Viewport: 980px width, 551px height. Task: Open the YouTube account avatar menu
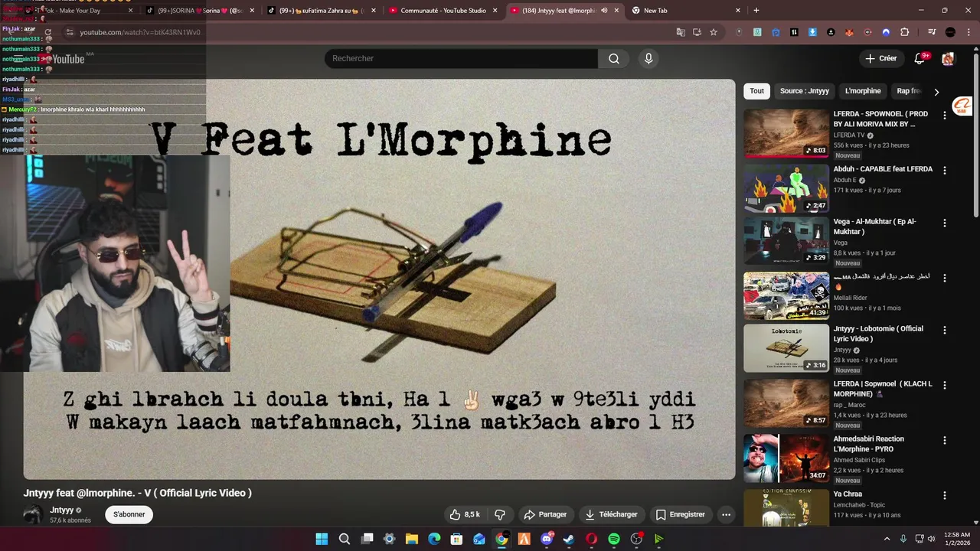[x=948, y=59]
